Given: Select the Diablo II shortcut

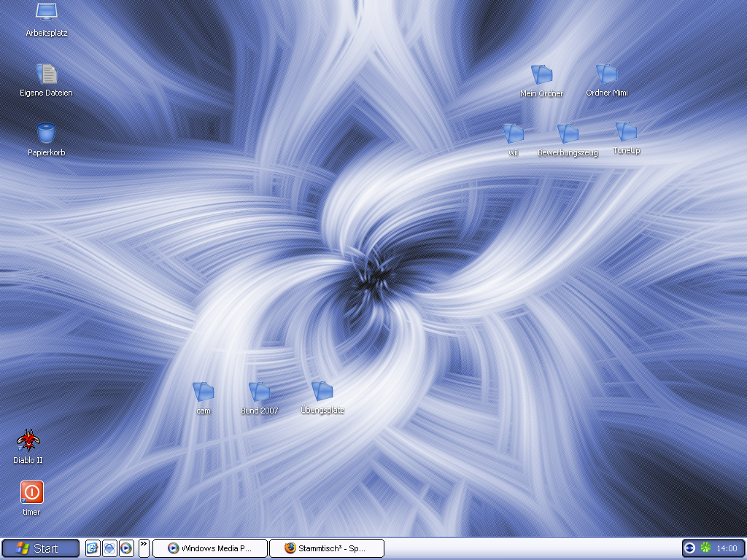Looking at the screenshot, I should 28,440.
